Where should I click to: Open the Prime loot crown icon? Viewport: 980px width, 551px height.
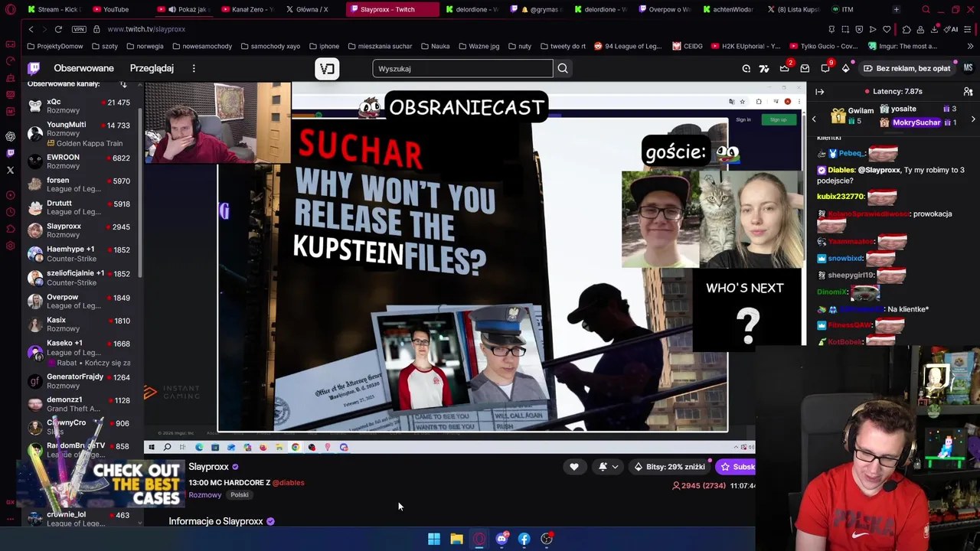[x=785, y=68]
